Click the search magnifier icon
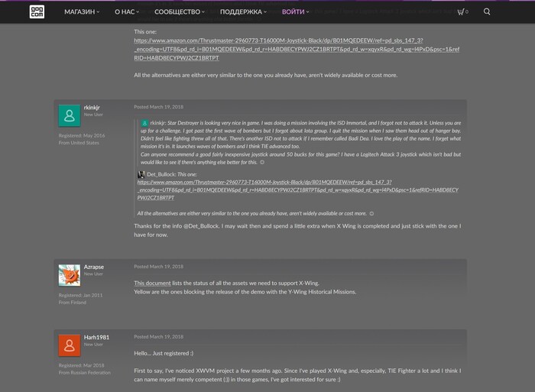 click(488, 12)
